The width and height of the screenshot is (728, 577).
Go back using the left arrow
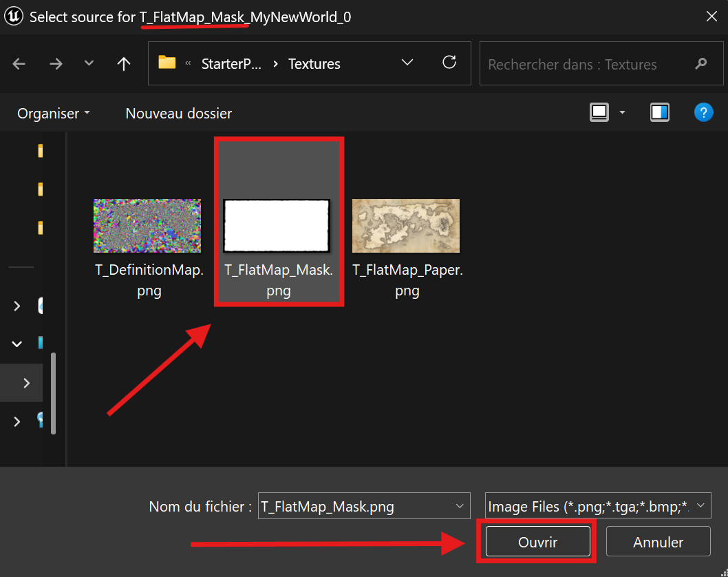click(x=19, y=63)
